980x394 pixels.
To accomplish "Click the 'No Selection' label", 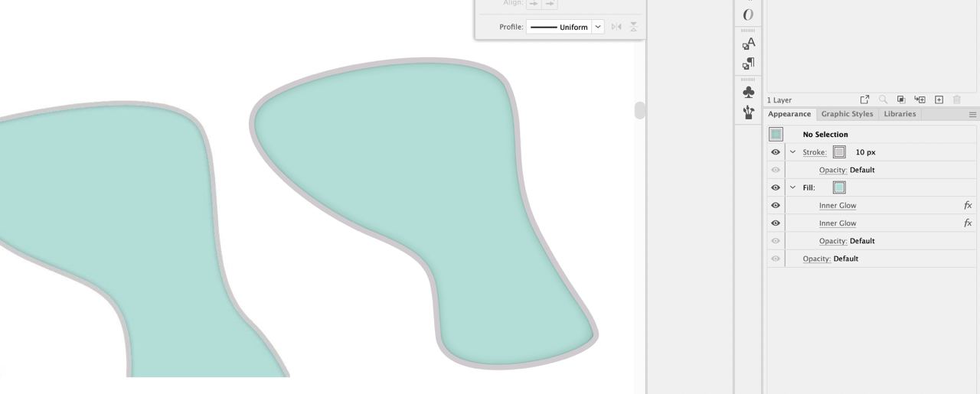I will click(x=825, y=135).
